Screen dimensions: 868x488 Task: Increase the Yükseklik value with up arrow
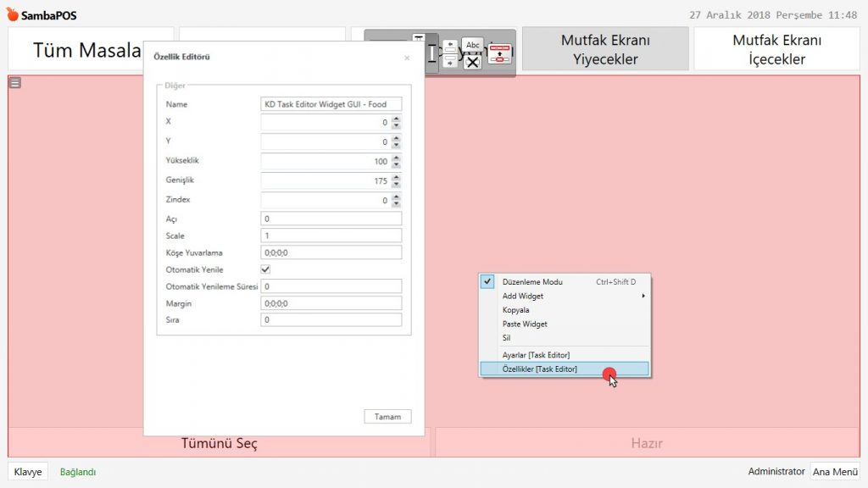(x=396, y=158)
